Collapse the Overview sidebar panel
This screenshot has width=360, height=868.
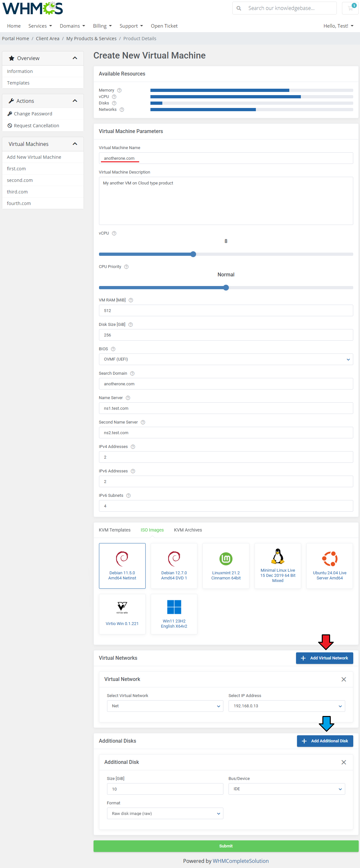(x=75, y=58)
